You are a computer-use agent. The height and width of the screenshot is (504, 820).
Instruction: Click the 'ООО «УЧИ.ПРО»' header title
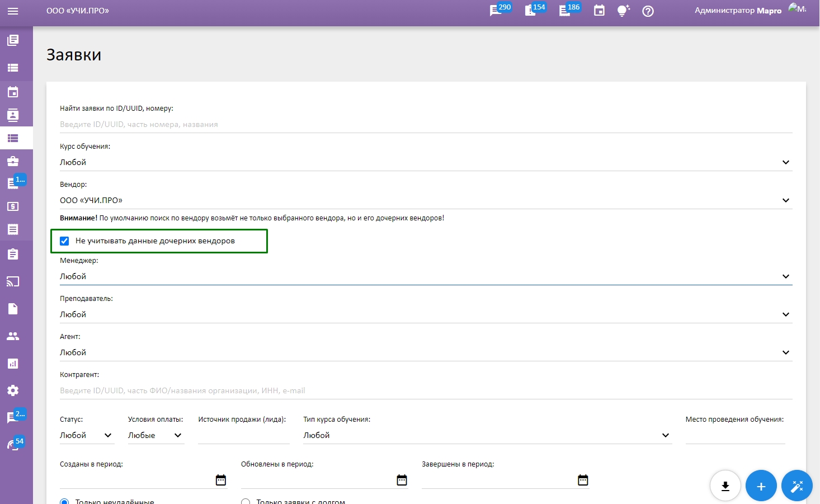click(x=78, y=11)
